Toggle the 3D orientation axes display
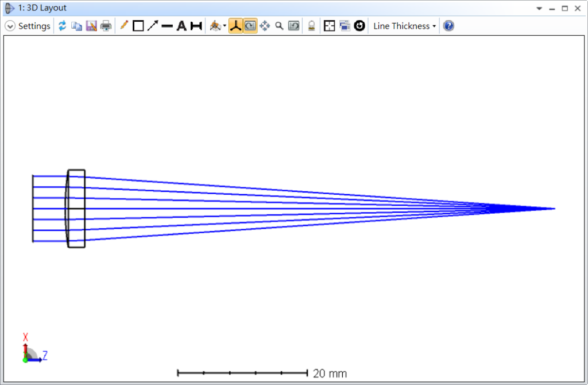Viewport: 588px width, 385px height. pyautogui.click(x=235, y=25)
